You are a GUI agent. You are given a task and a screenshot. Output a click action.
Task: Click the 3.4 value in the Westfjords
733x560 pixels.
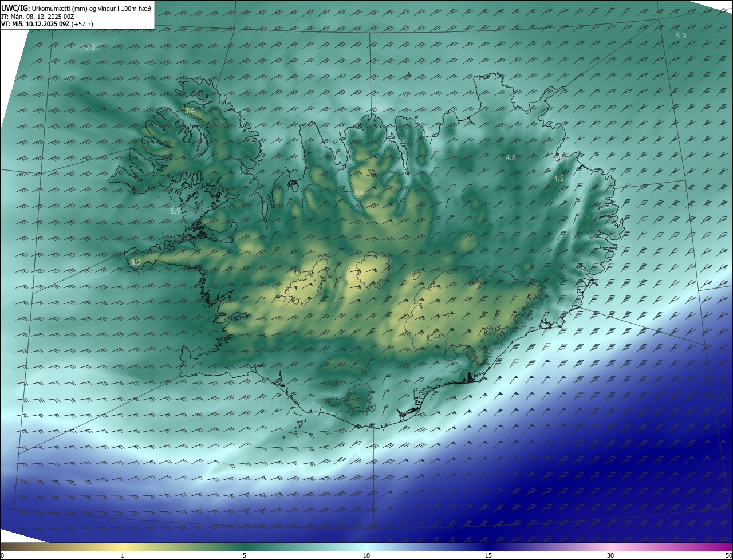[x=190, y=111]
